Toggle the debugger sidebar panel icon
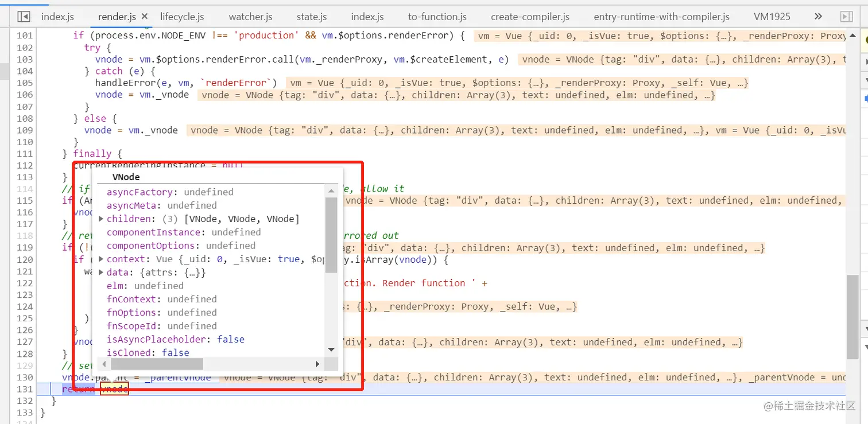Viewport: 868px width, 424px height. (x=846, y=17)
